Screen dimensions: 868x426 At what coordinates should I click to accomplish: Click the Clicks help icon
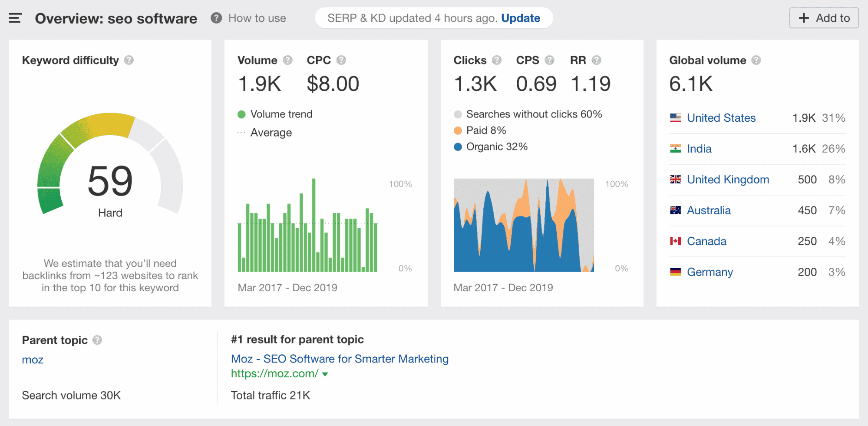coord(497,60)
